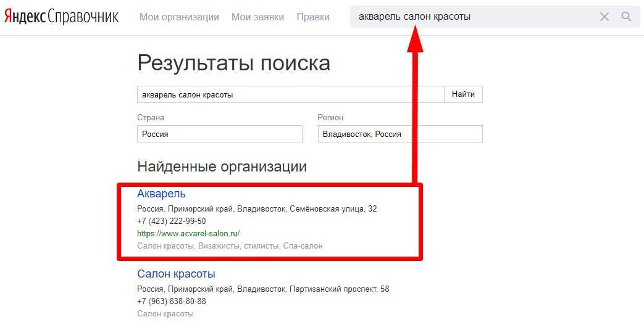Open the Страна field showing Россия
This screenshot has height=330, width=644.
click(219, 134)
